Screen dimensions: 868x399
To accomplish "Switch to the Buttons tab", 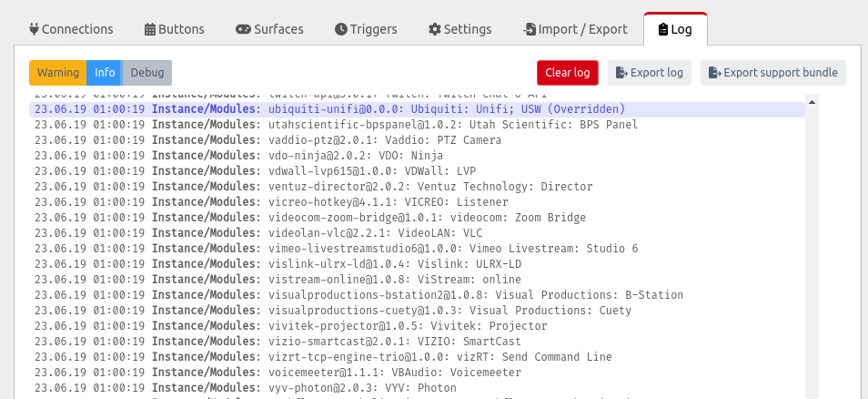I will point(175,29).
